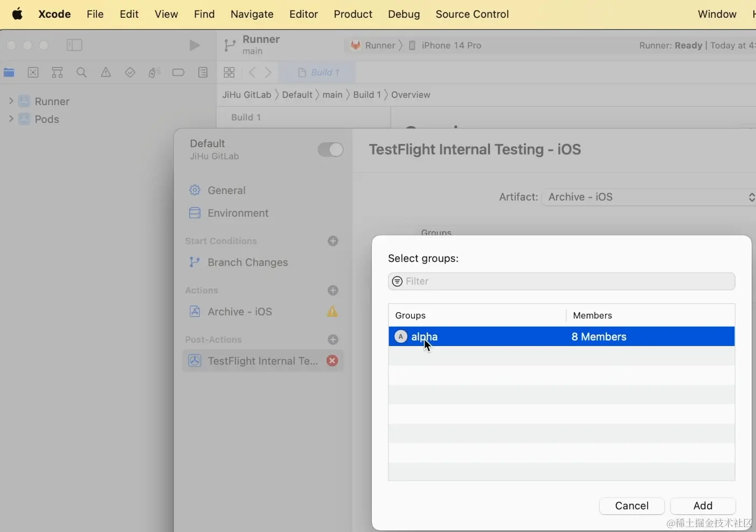Open the Window menu
The height and width of the screenshot is (532, 756).
717,14
